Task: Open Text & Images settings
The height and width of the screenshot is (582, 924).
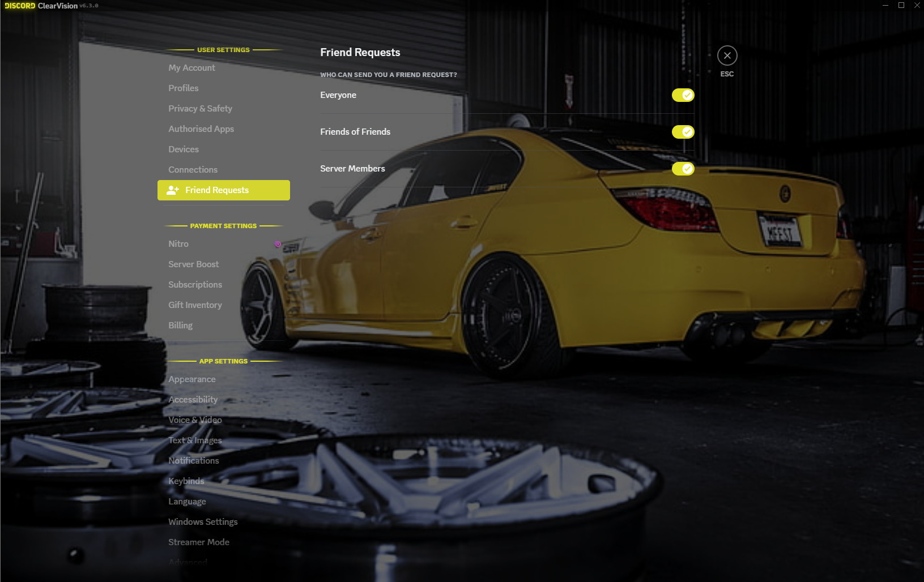Action: point(224,440)
